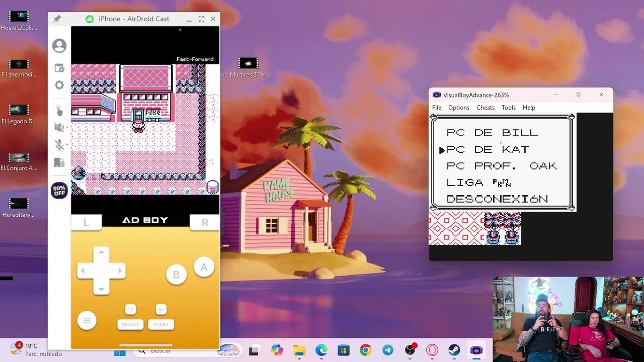Open the Hereditary video file on desktop
The image size is (644, 362).
coord(19,208)
